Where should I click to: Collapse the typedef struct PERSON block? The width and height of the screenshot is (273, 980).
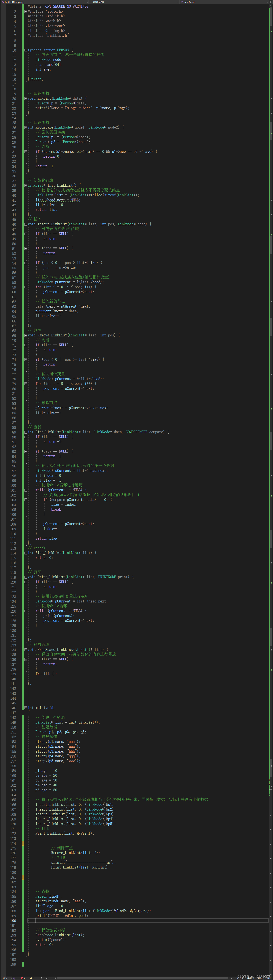click(26, 50)
